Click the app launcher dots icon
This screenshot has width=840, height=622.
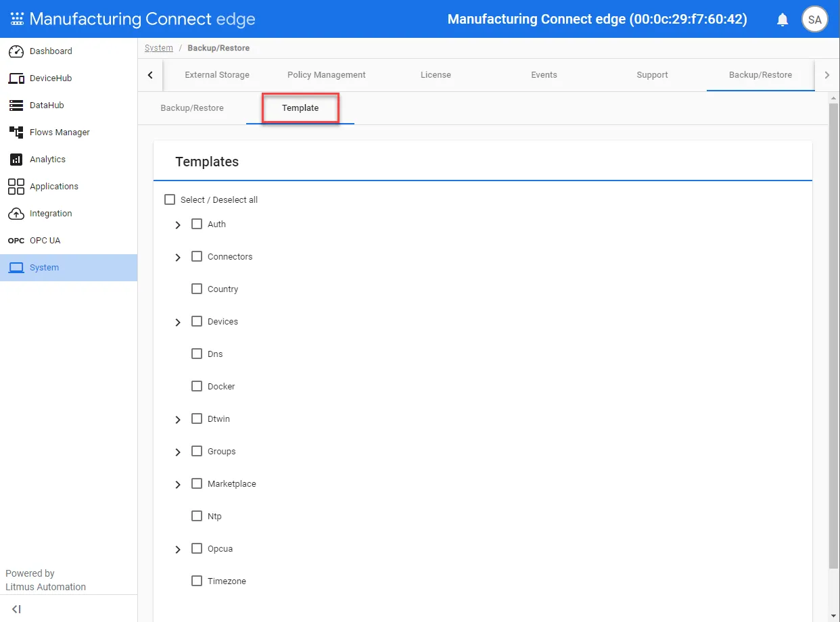pos(18,19)
